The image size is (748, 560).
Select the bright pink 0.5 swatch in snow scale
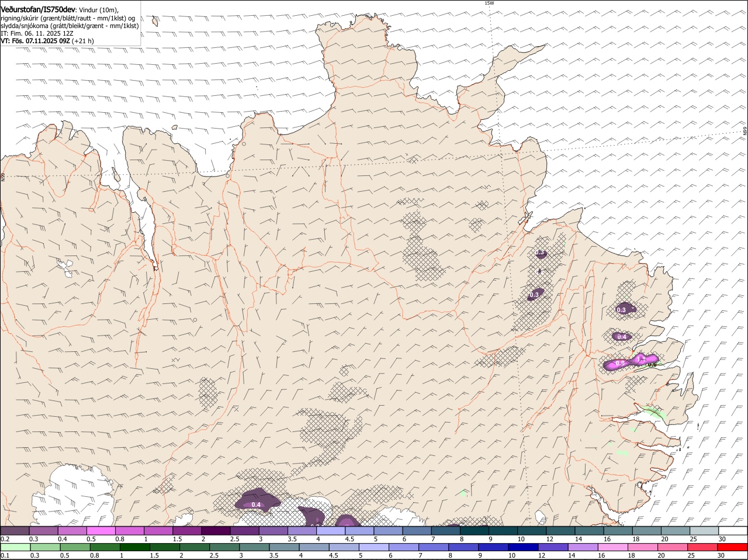tap(101, 531)
